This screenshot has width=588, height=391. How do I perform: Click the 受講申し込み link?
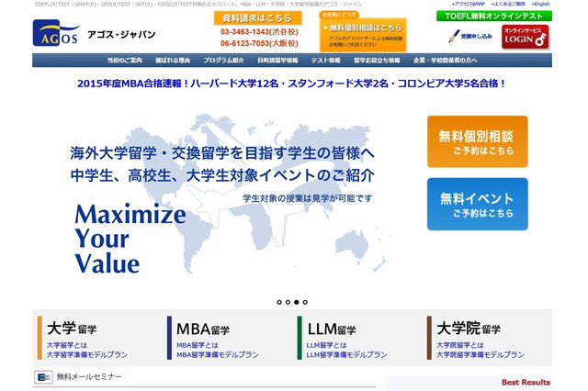coord(476,37)
